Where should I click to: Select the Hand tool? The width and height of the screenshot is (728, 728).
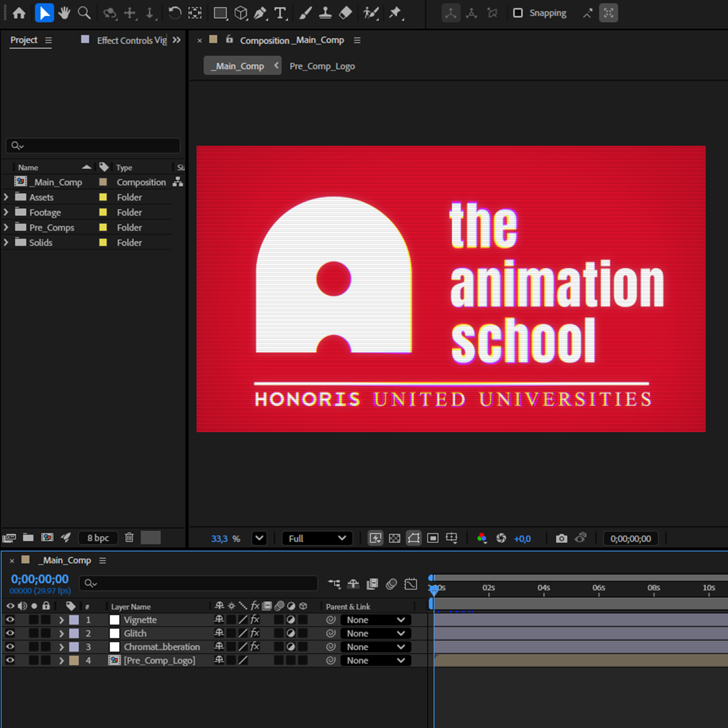[64, 13]
